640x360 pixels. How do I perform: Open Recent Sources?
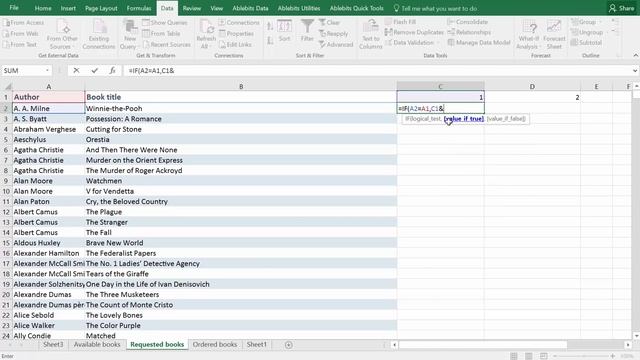[167, 44]
